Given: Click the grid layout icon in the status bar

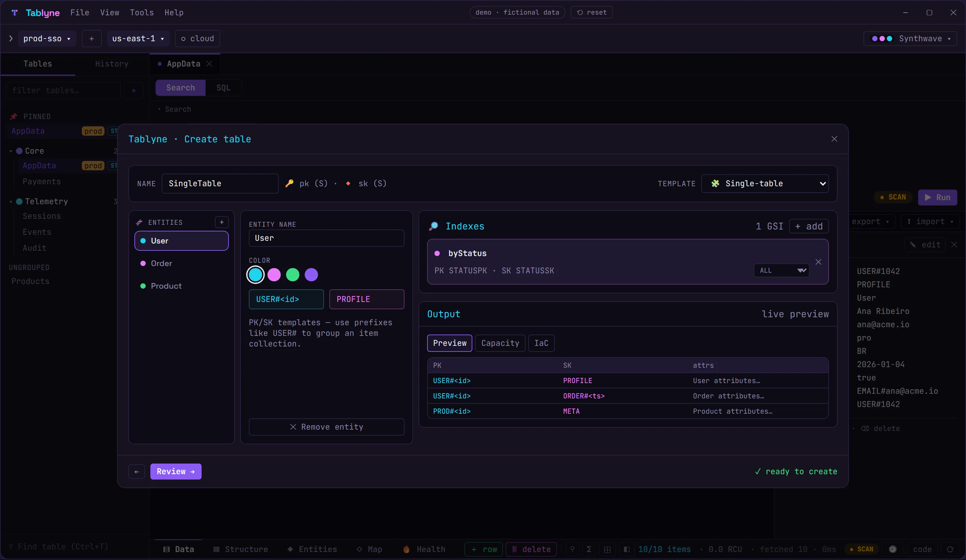Looking at the screenshot, I should [x=607, y=549].
